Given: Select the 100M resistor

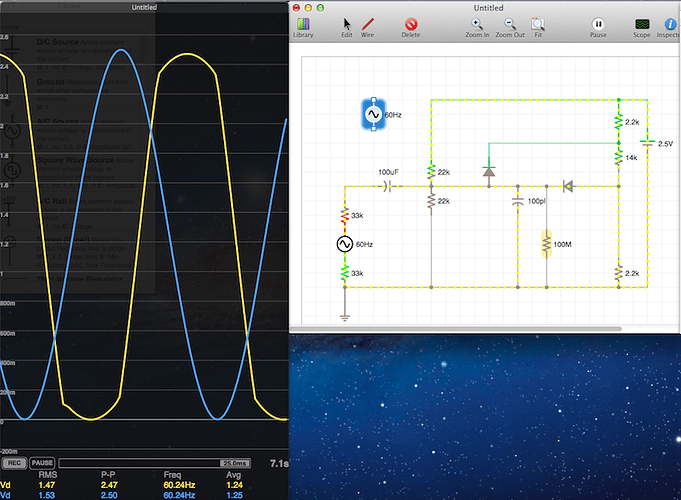Looking at the screenshot, I should tap(547, 243).
